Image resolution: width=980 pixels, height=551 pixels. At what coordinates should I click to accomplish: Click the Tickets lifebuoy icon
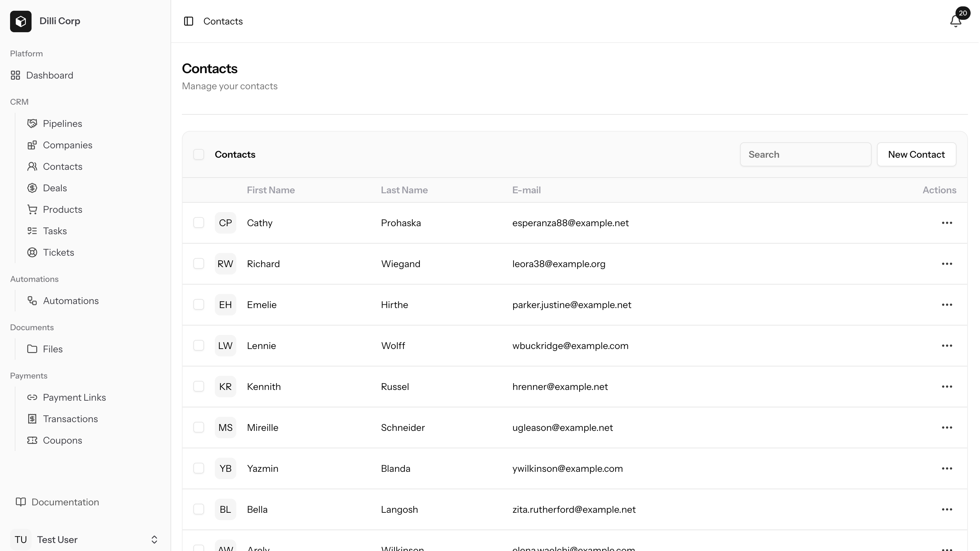point(32,252)
